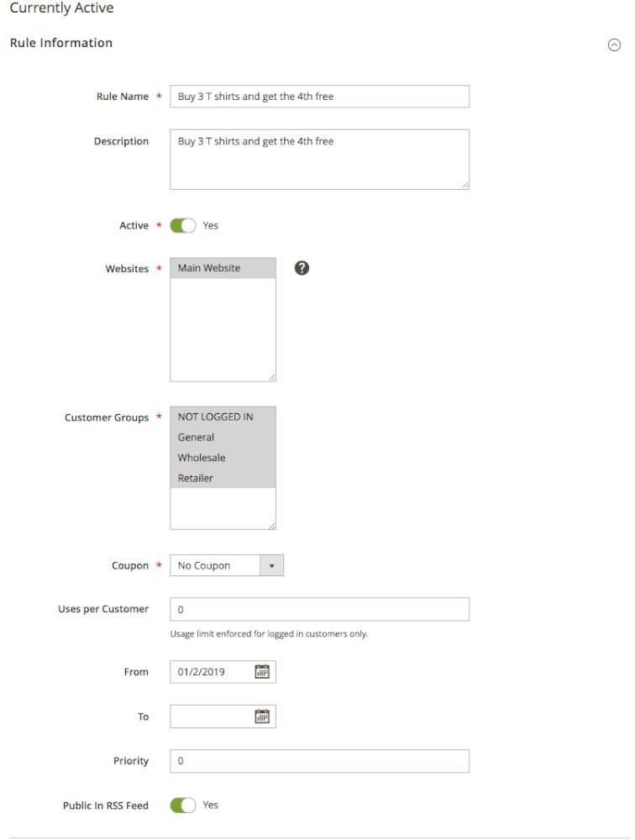Click the empty To date field
The height and width of the screenshot is (840, 635).
tap(212, 717)
